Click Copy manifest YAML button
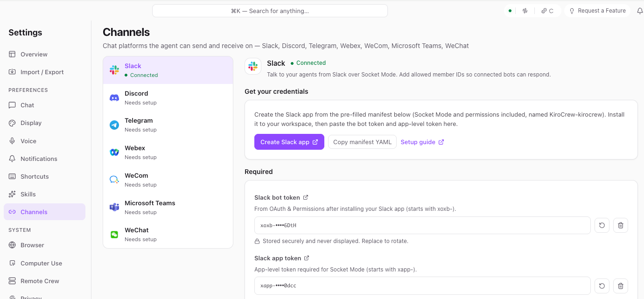644x299 pixels. pyautogui.click(x=362, y=142)
